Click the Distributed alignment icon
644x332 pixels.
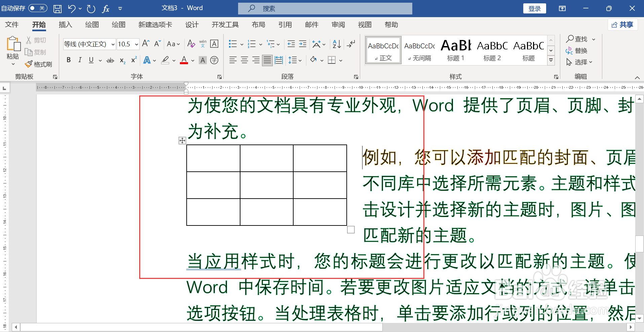pyautogui.click(x=279, y=60)
